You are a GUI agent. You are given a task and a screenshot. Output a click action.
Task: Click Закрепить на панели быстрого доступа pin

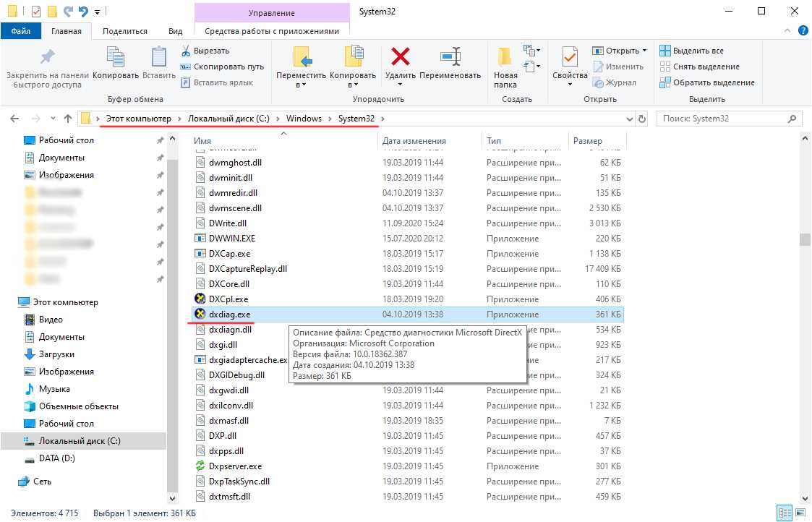(x=47, y=57)
